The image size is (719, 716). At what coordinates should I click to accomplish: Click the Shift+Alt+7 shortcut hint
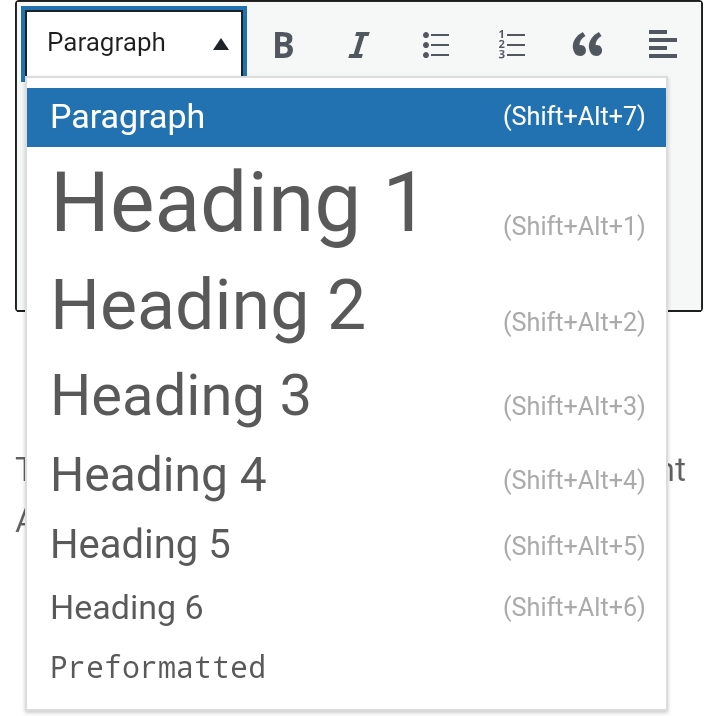click(574, 117)
